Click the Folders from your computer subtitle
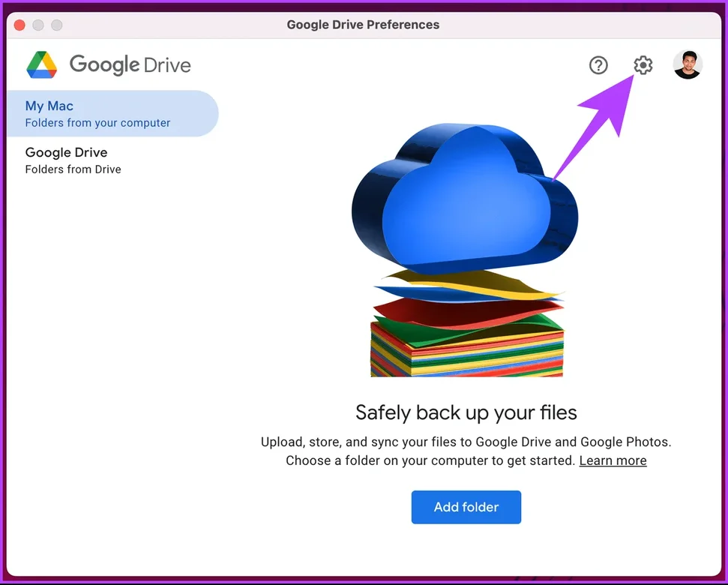Image resolution: width=728 pixels, height=585 pixels. (x=97, y=123)
